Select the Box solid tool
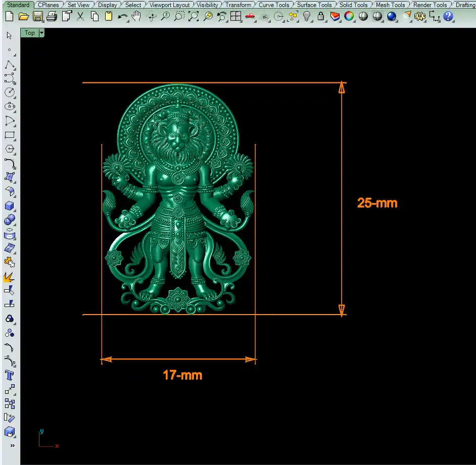Viewport: 476px width, 465px height. 10,206
